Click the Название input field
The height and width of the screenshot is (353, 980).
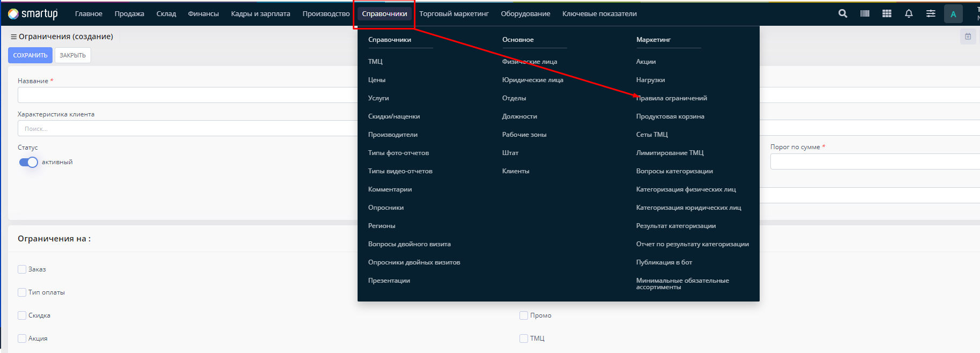188,95
